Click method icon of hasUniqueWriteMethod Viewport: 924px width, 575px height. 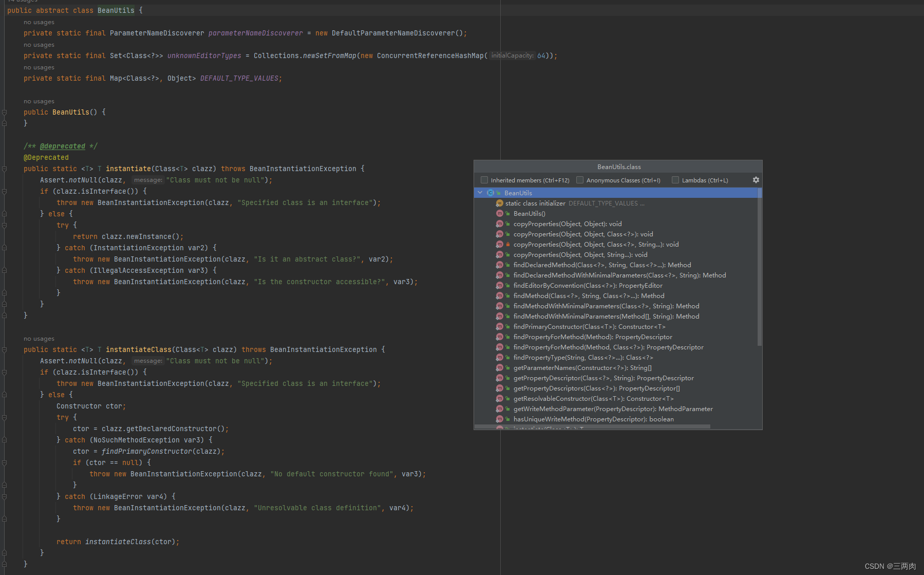point(499,419)
